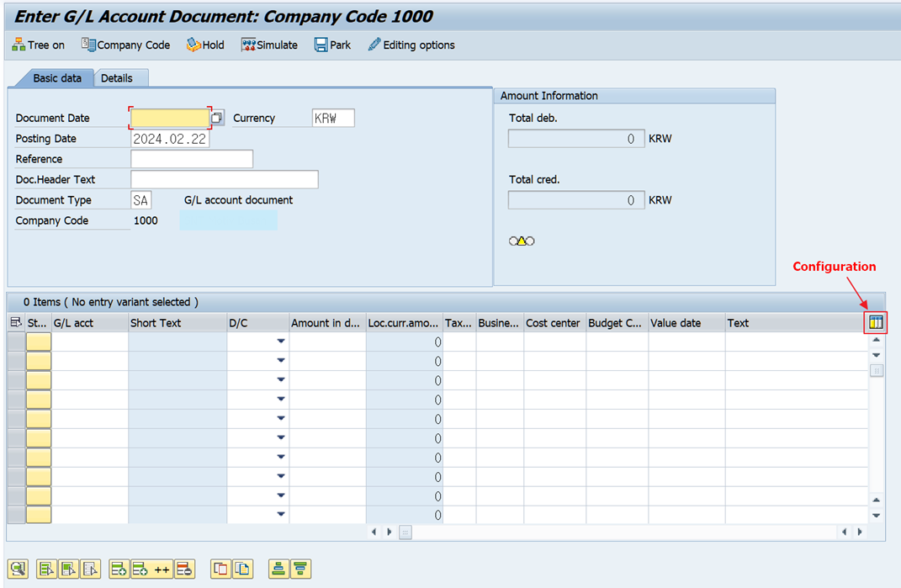Open D/C dropdown in the fourth item row

click(x=280, y=399)
